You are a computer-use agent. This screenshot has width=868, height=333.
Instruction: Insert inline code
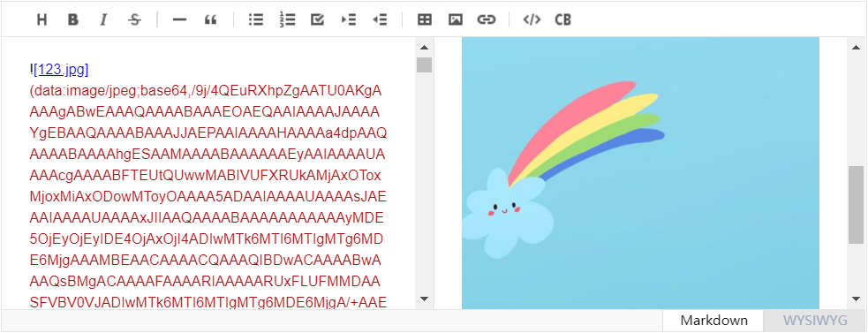point(532,19)
